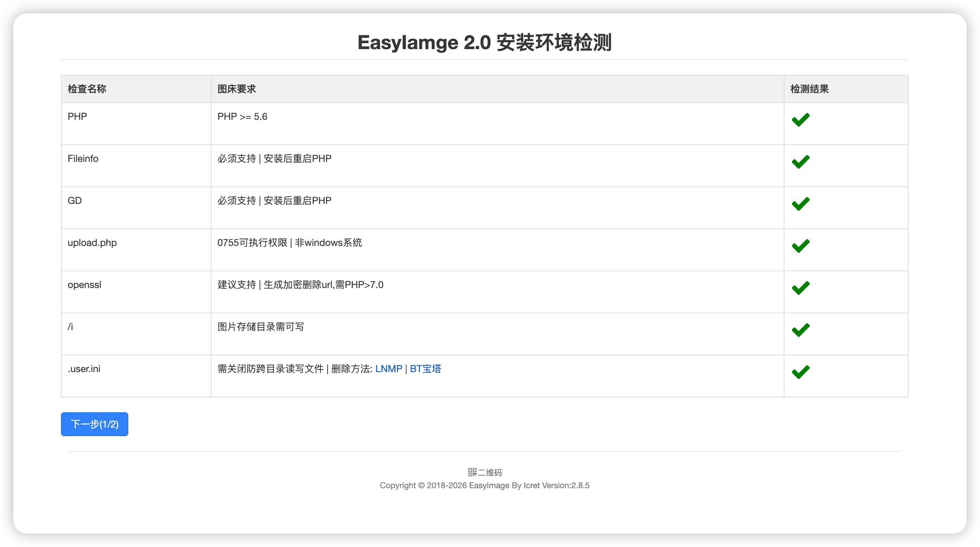Open the BT宝塔 removal method link

[x=425, y=369]
